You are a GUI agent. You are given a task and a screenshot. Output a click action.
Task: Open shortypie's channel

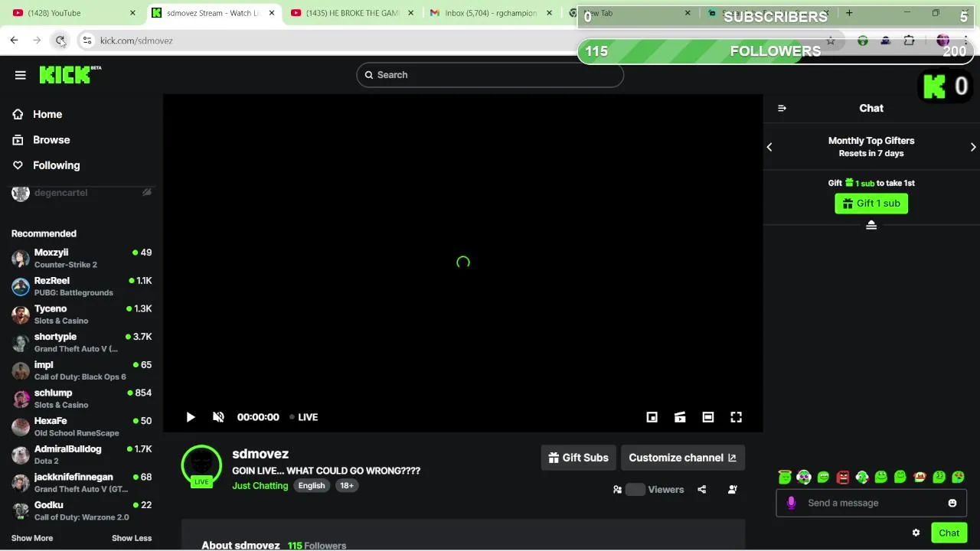81,343
